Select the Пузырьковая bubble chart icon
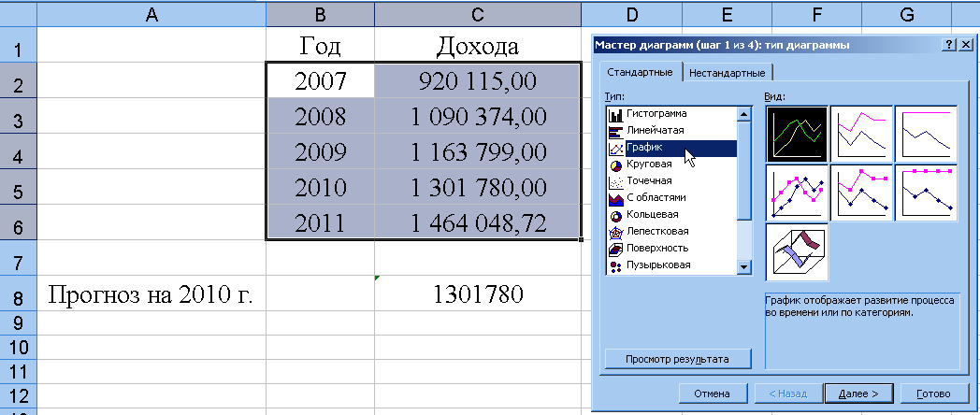980x415 pixels. [616, 265]
